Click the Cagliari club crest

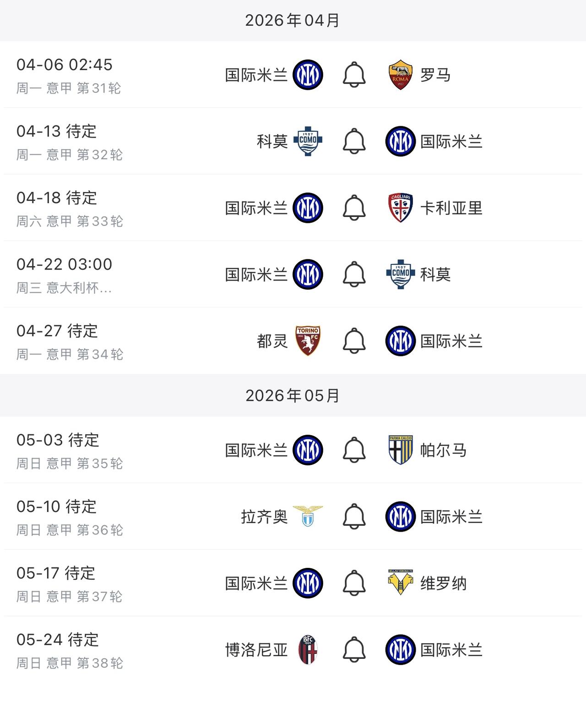click(400, 208)
